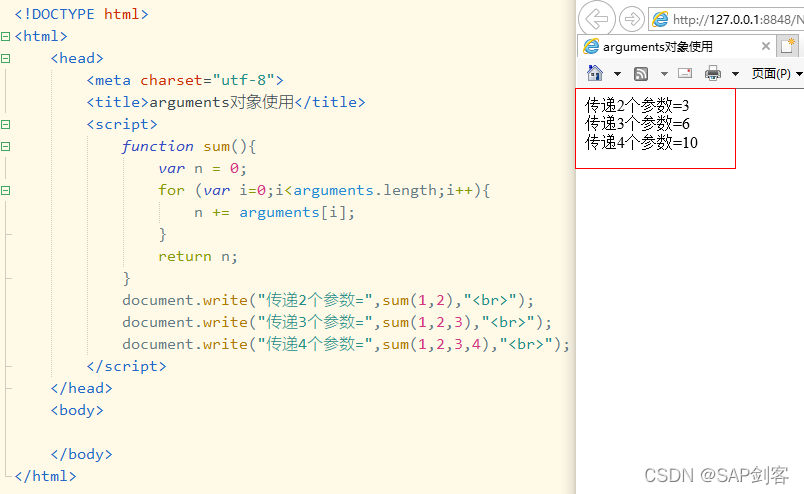Click 'n += arguments[i];' code line
The height and width of the screenshot is (494, 804).
click(274, 212)
